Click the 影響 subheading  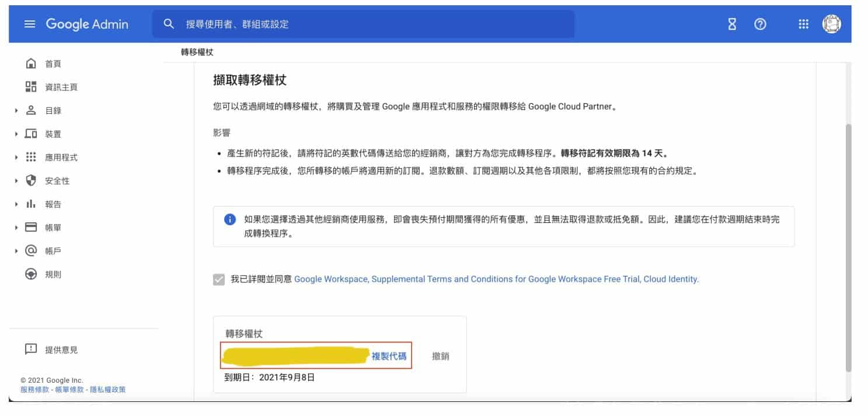coord(222,132)
